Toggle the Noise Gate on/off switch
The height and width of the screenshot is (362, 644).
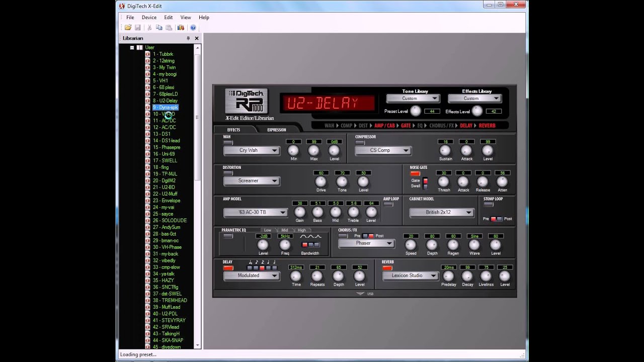415,173
